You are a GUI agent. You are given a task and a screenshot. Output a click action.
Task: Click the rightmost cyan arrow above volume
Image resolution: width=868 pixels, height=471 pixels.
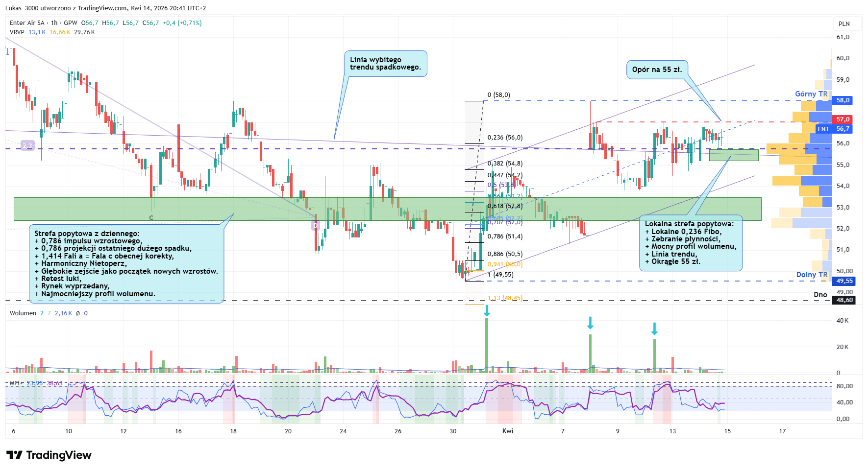point(654,329)
